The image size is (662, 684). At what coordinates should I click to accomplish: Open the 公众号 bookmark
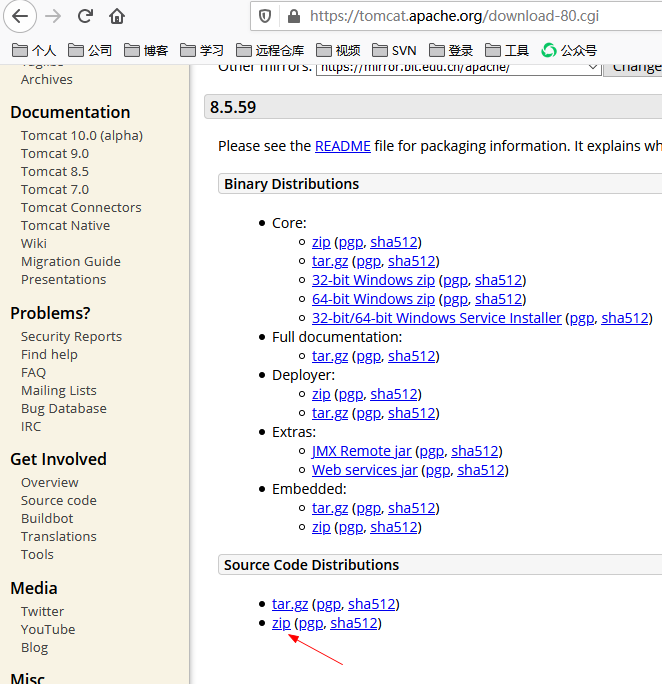[568, 50]
